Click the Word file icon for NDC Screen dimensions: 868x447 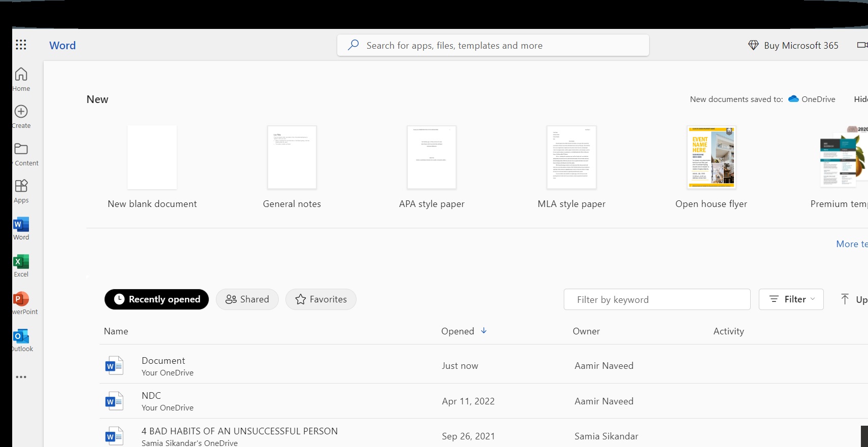114,401
